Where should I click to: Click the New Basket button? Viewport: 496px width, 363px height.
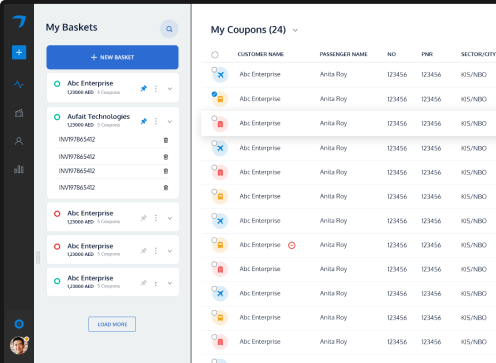[x=112, y=57]
